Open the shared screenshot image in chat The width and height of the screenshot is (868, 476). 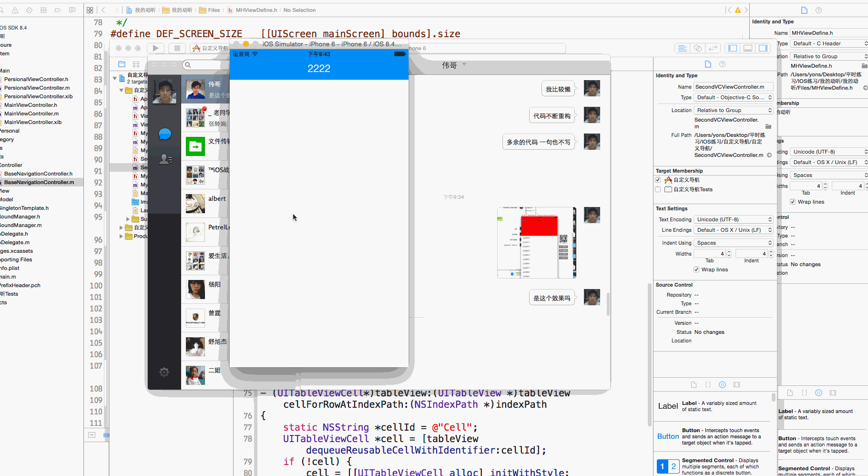(536, 243)
